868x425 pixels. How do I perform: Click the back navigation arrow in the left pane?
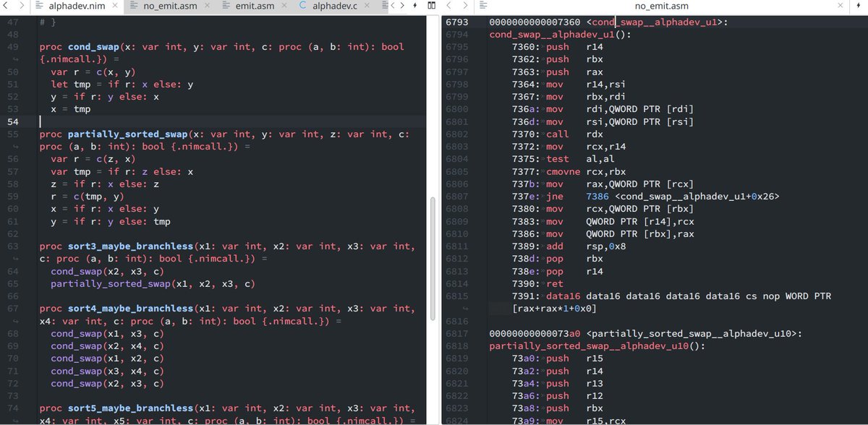(x=7, y=6)
